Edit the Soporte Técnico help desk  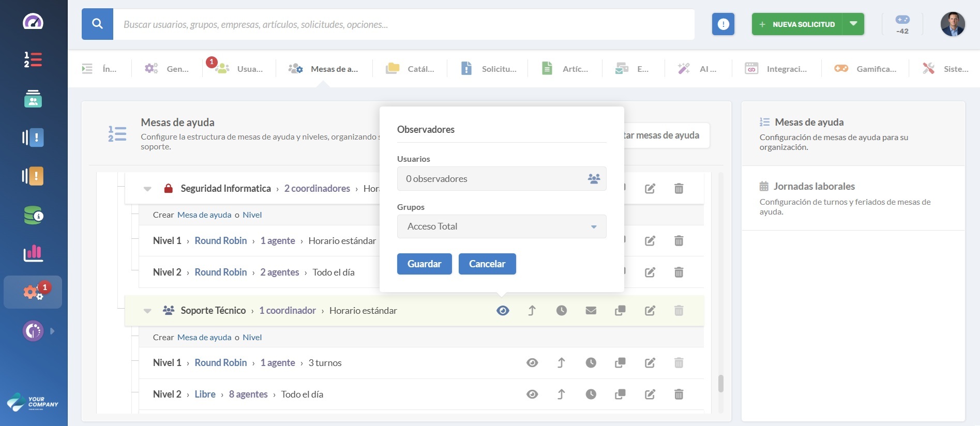click(x=650, y=310)
